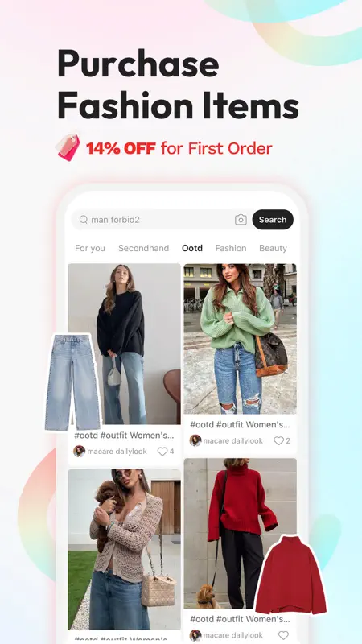The height and width of the screenshot is (644, 362).
Task: Click the magnifying glass search icon
Action: click(x=84, y=220)
